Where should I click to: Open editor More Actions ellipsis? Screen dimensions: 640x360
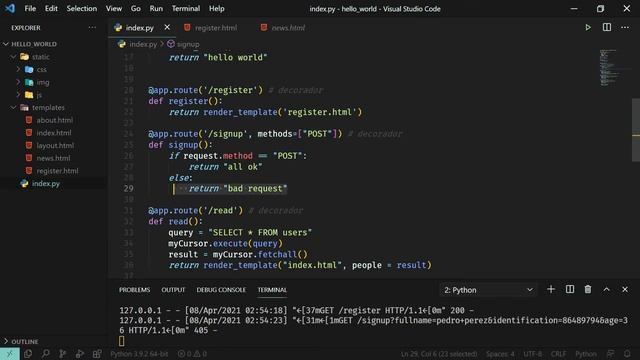pos(625,28)
